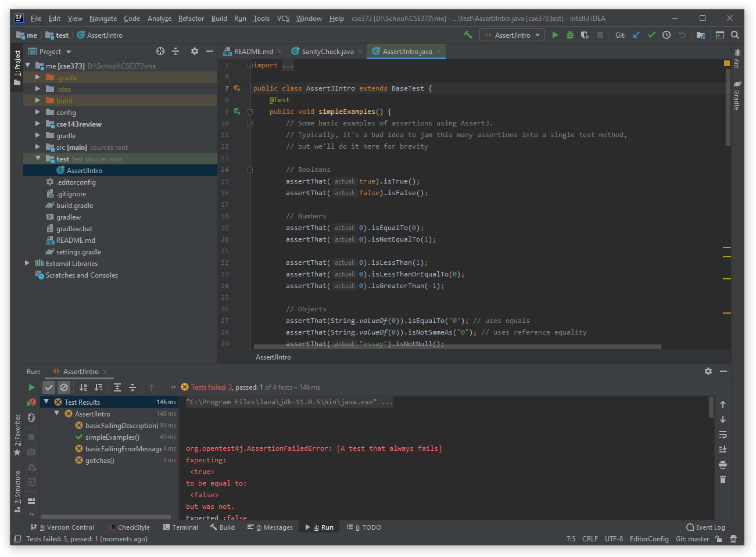Collapse the Test Results node
756x557 pixels.
click(x=46, y=402)
